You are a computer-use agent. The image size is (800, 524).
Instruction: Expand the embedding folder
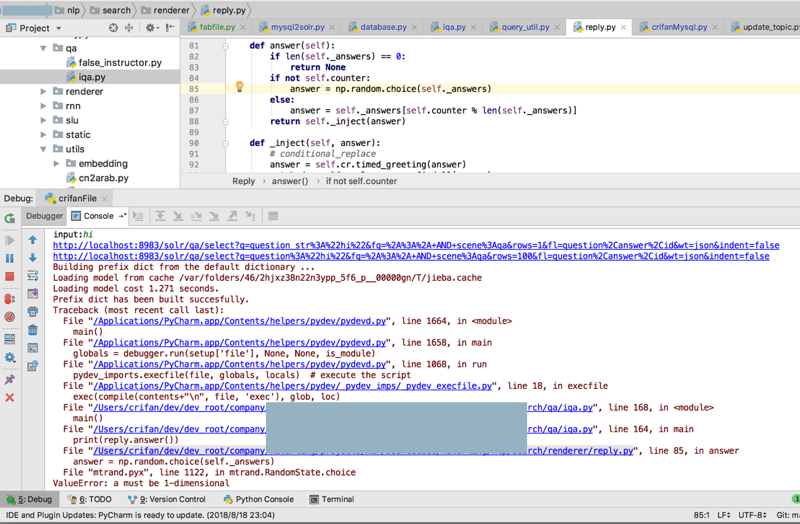(57, 164)
